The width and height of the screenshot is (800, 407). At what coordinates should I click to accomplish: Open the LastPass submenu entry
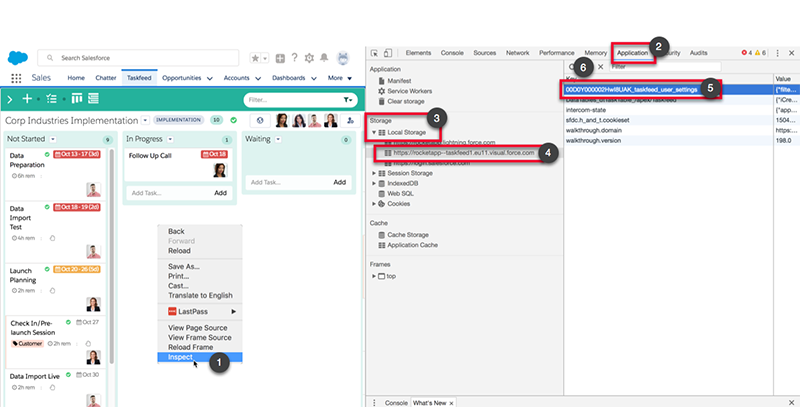coord(199,311)
